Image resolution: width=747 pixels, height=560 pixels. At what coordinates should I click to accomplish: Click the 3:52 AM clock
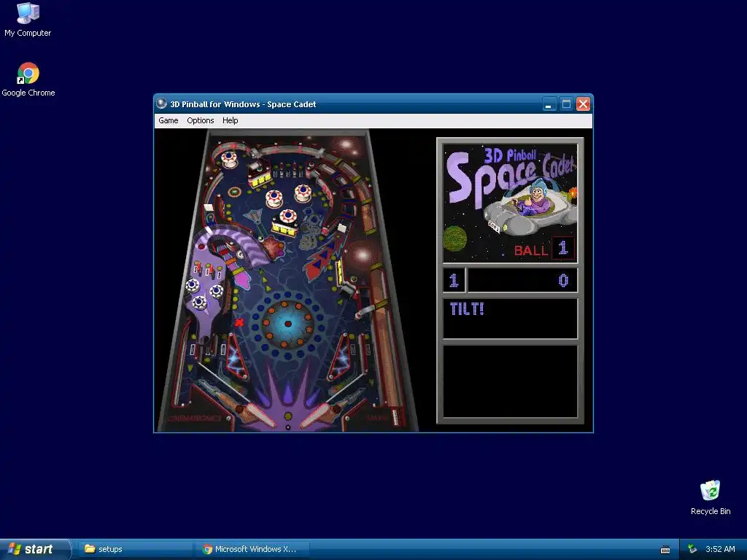pos(720,549)
